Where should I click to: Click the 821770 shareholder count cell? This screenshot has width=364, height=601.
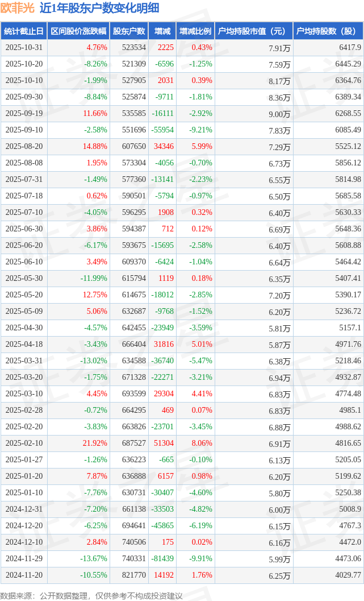tap(134, 575)
